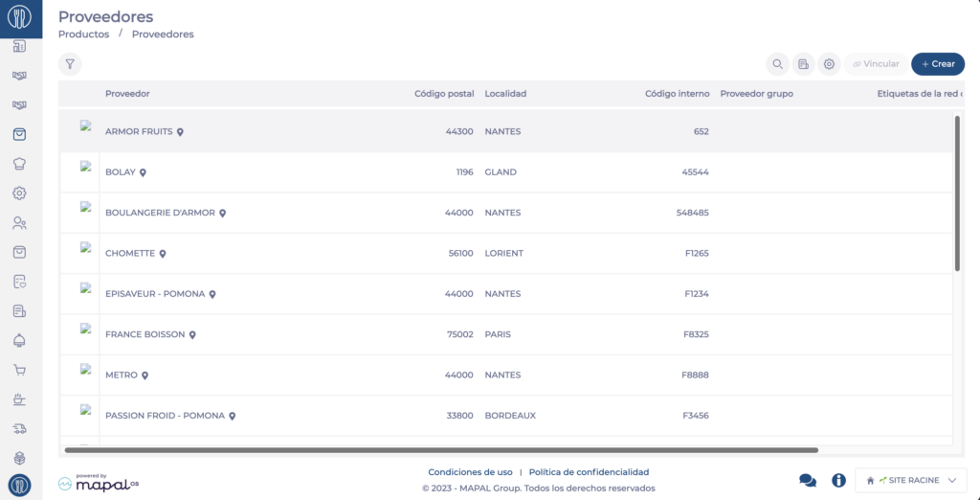Select the FRANCE BOISSON supplier name
Screen dimensions: 980x500
coord(145,335)
